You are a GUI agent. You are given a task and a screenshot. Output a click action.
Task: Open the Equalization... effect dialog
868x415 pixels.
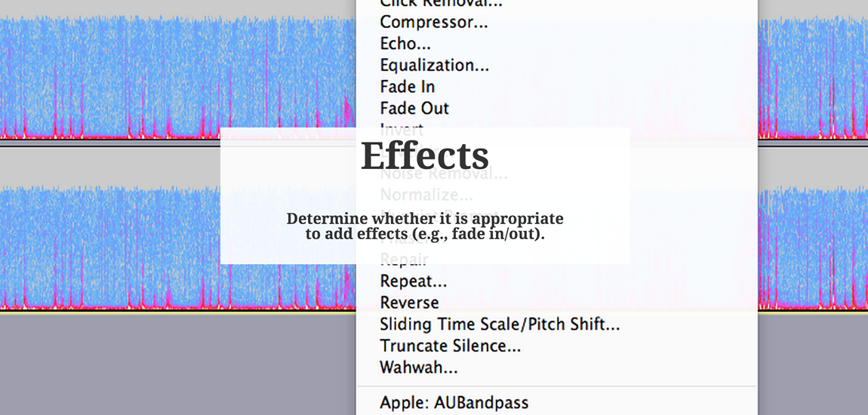434,66
